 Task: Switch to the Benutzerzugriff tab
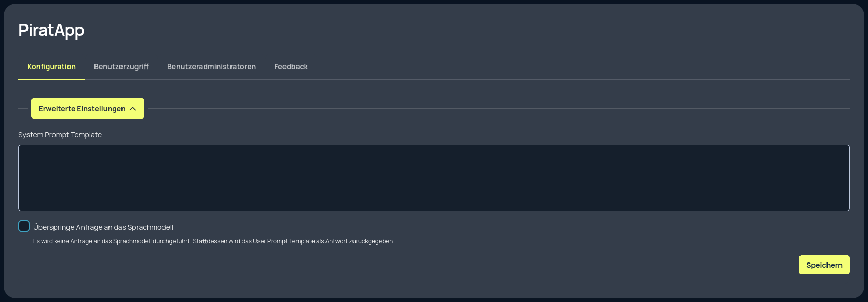[x=121, y=67]
